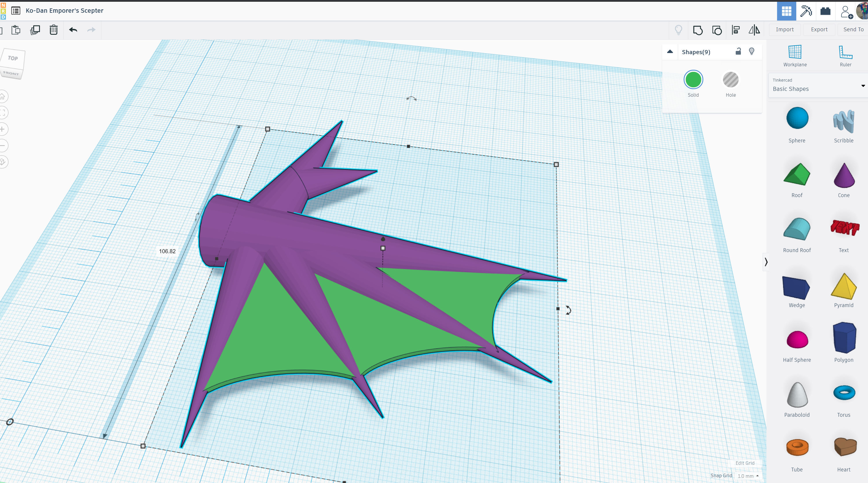This screenshot has width=868, height=483.
Task: Click the Zoom in icon
Action: coord(3,129)
